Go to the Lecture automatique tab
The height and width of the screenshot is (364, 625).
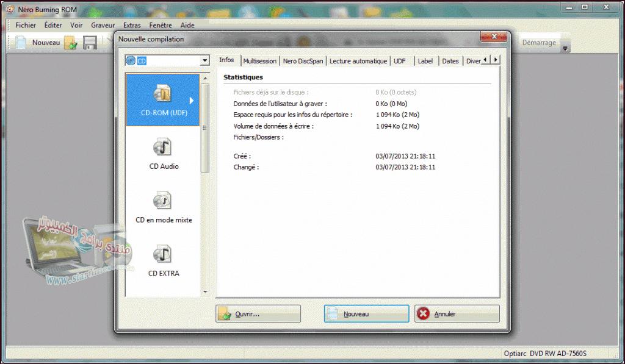pos(358,61)
